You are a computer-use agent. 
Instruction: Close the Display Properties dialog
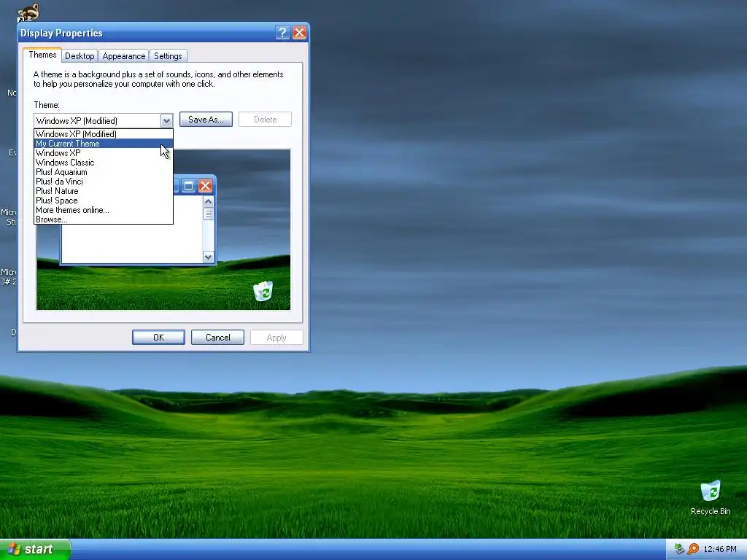point(299,32)
